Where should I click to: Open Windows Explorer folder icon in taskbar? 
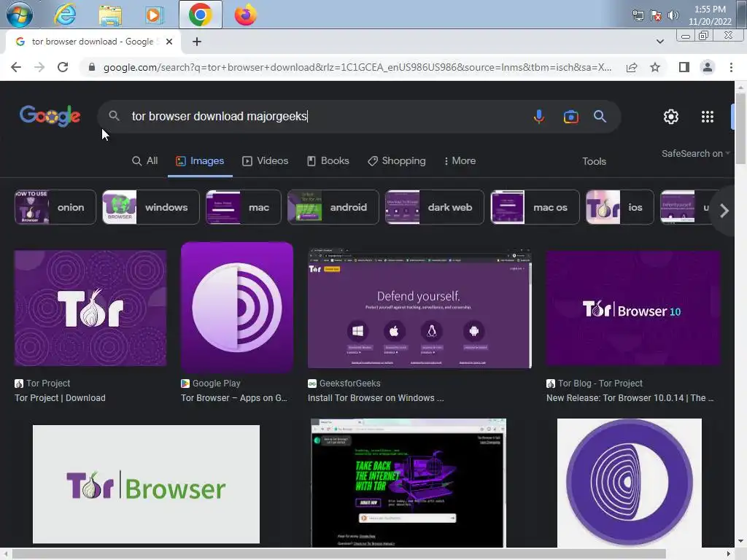click(x=110, y=15)
